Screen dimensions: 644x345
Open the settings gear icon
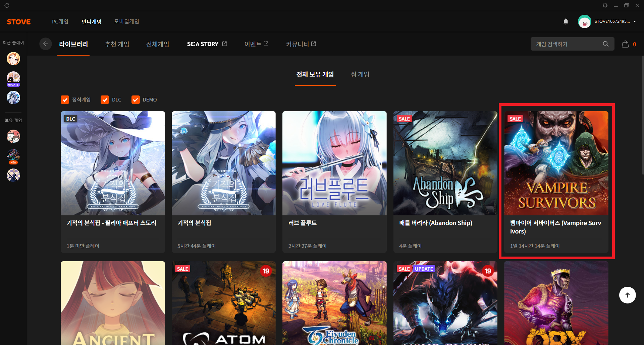point(605,5)
